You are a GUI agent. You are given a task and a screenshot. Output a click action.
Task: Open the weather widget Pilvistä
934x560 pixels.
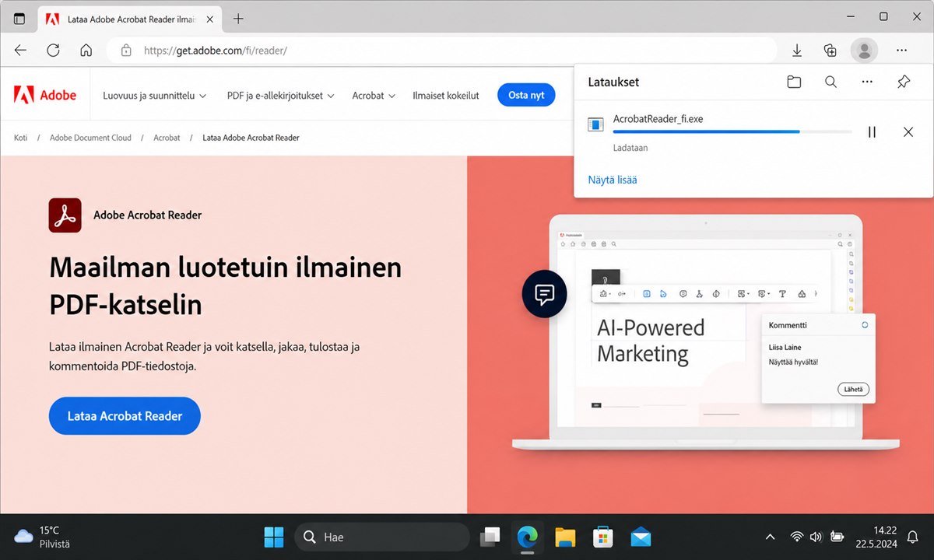pyautogui.click(x=43, y=537)
